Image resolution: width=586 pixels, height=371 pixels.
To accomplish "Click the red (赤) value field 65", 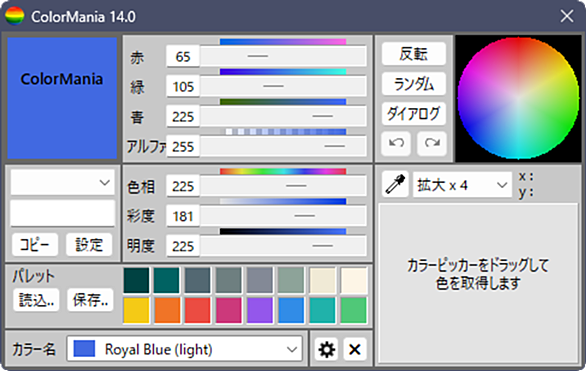I will pos(183,56).
